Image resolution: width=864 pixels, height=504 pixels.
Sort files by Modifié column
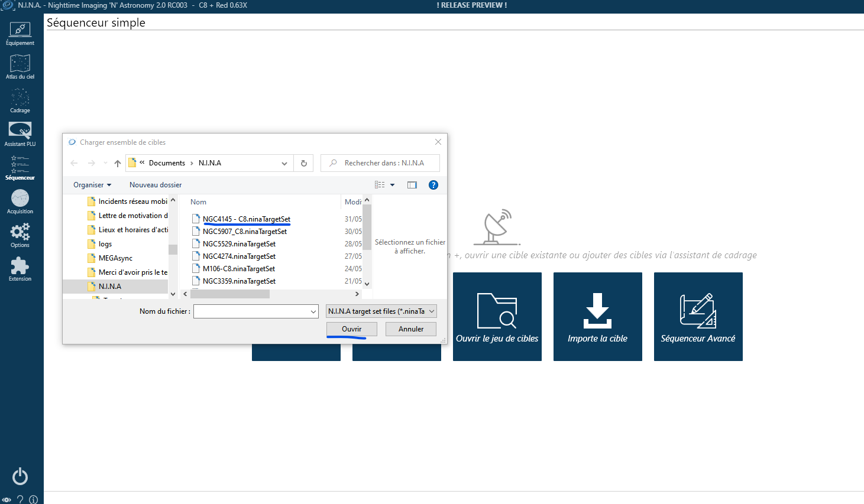pos(352,202)
